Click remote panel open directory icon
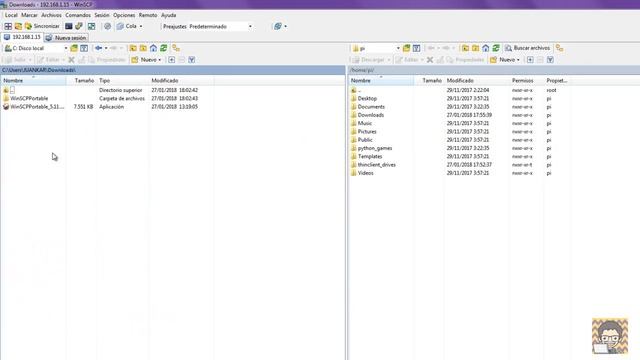 pyautogui.click(x=406, y=48)
